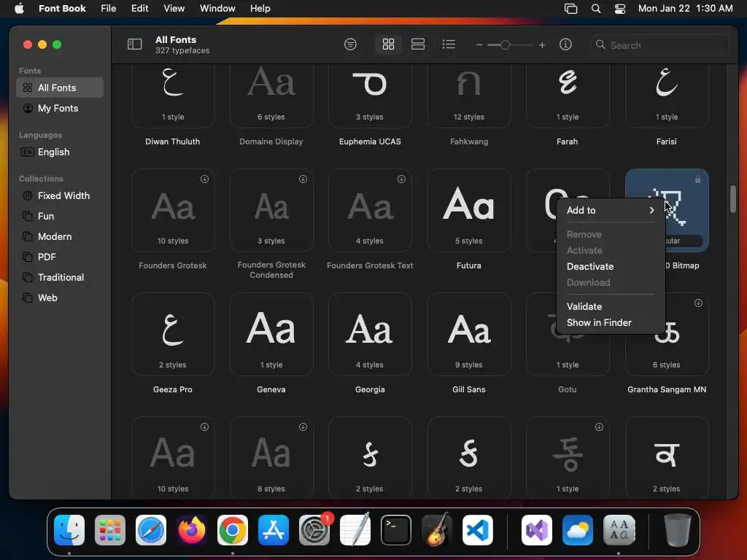
Task: Download Grantha Sangam MN via arrow icon
Action: click(698, 303)
